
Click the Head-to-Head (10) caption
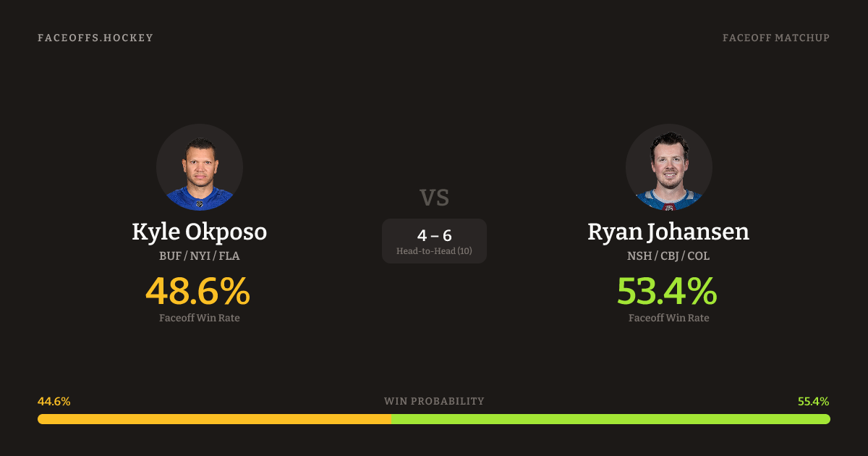click(434, 251)
